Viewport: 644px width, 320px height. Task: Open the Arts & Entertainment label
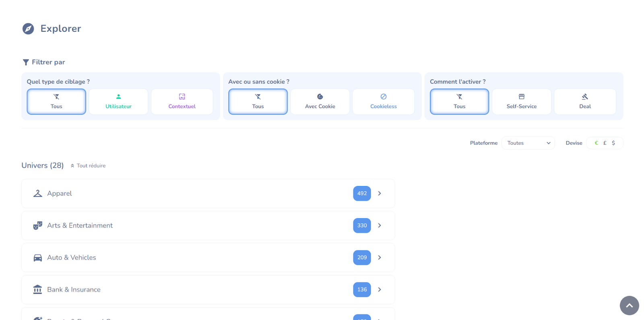[80, 225]
